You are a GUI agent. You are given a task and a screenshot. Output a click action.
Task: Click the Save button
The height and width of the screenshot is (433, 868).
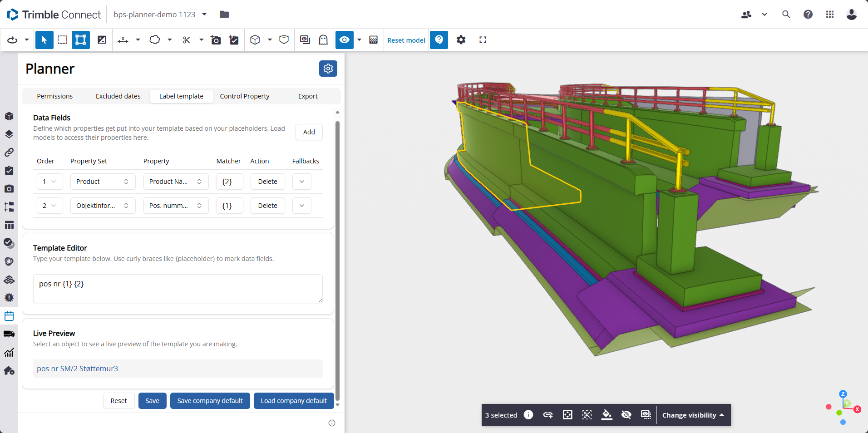(x=153, y=401)
